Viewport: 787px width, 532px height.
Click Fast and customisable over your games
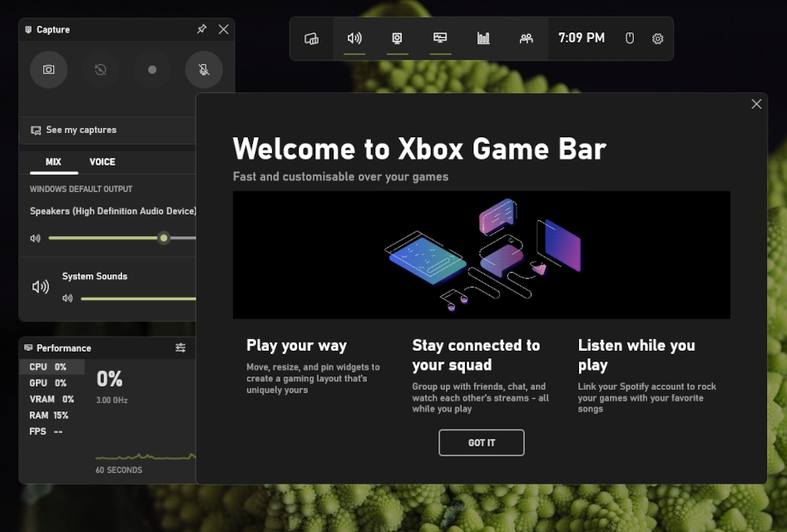[341, 176]
